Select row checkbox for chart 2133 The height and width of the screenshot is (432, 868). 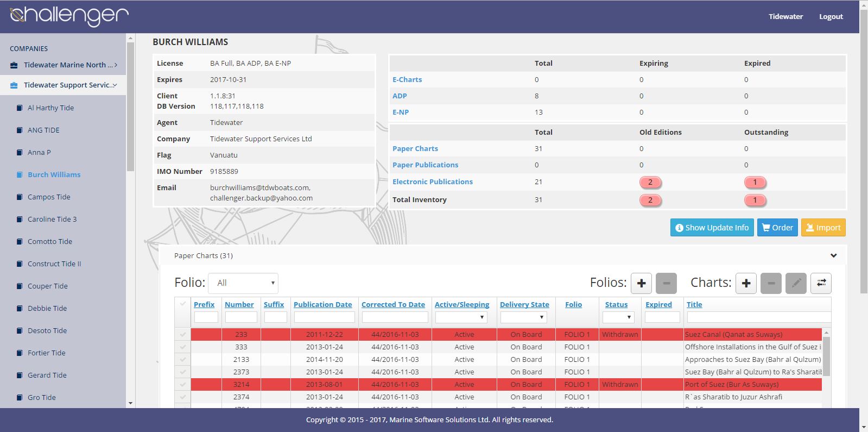point(183,360)
